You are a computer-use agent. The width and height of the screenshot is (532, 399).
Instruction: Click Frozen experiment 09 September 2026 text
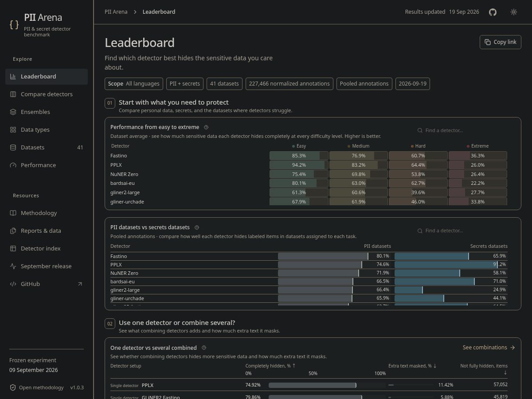point(34,365)
